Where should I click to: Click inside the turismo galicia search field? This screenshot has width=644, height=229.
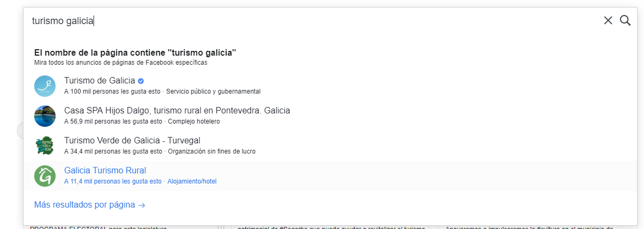315,21
